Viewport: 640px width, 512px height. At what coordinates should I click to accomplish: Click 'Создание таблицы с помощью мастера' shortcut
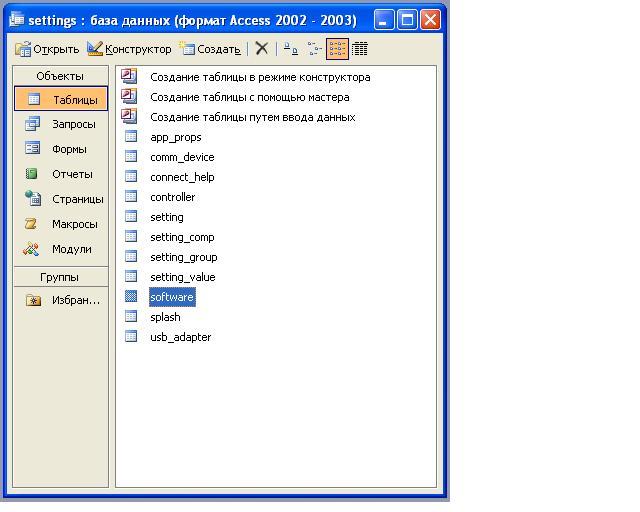249,97
